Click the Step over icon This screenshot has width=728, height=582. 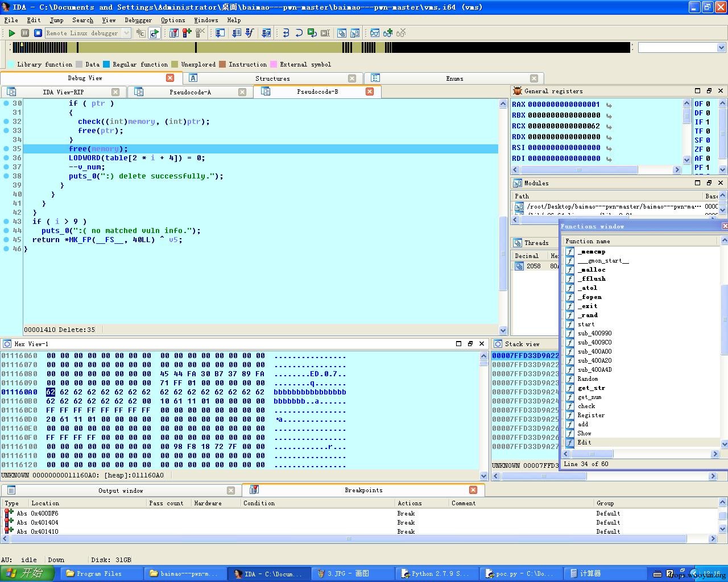pos(299,33)
